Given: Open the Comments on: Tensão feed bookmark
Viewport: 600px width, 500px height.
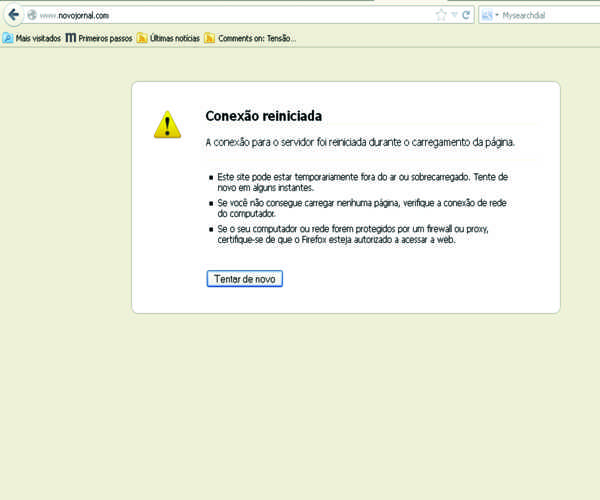Looking at the screenshot, I should coord(250,38).
